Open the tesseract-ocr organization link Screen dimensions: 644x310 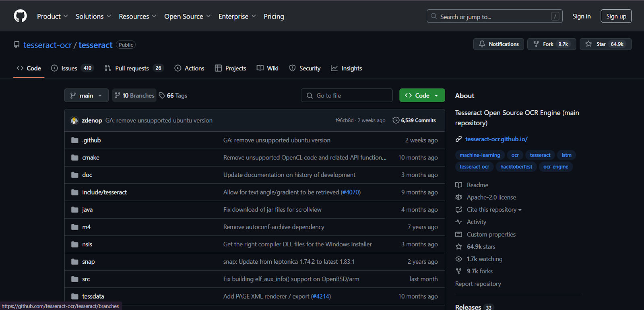pos(47,45)
